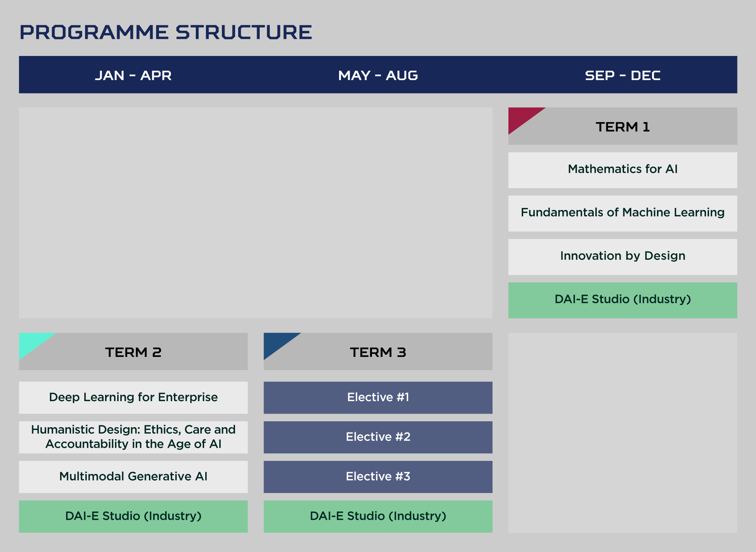Click the TERM 3 header
This screenshot has height=552, width=756.
tap(378, 352)
